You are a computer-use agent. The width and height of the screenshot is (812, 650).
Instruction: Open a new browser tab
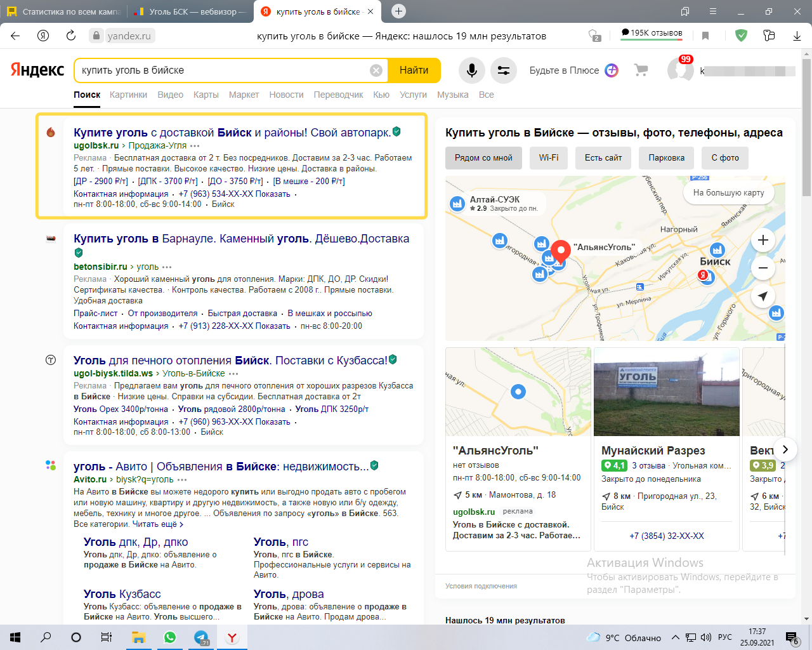point(398,11)
